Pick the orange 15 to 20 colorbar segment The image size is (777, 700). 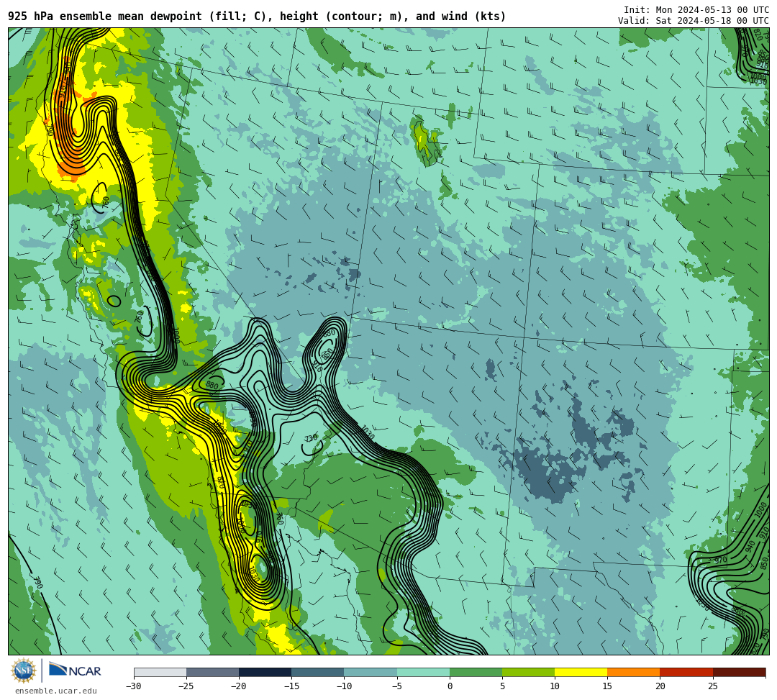(634, 672)
